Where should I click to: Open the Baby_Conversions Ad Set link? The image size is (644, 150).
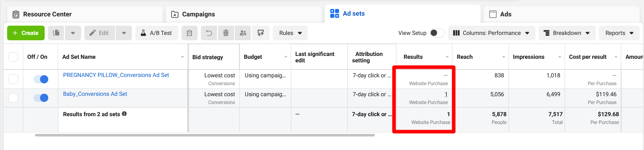(95, 94)
